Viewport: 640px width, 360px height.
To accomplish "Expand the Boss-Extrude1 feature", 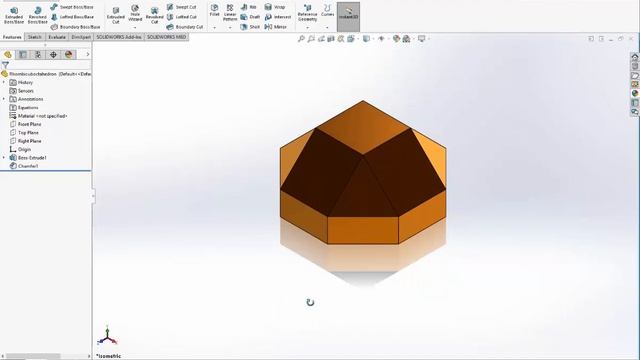I will (4, 158).
